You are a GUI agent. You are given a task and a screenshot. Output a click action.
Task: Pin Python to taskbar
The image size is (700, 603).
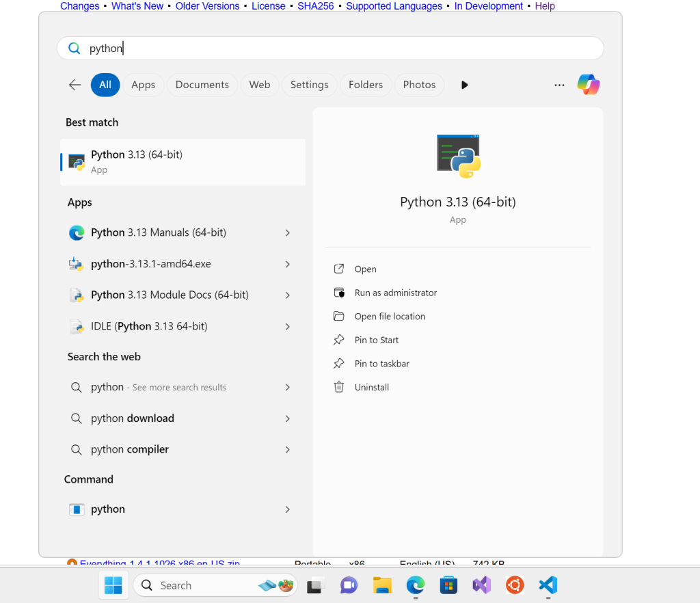coord(381,364)
